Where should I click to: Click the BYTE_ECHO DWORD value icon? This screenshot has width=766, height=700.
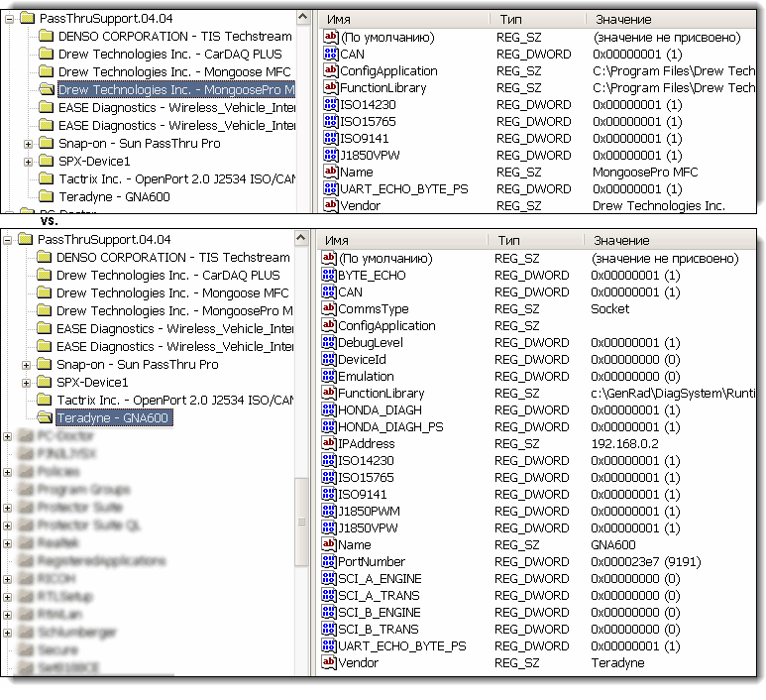(329, 276)
